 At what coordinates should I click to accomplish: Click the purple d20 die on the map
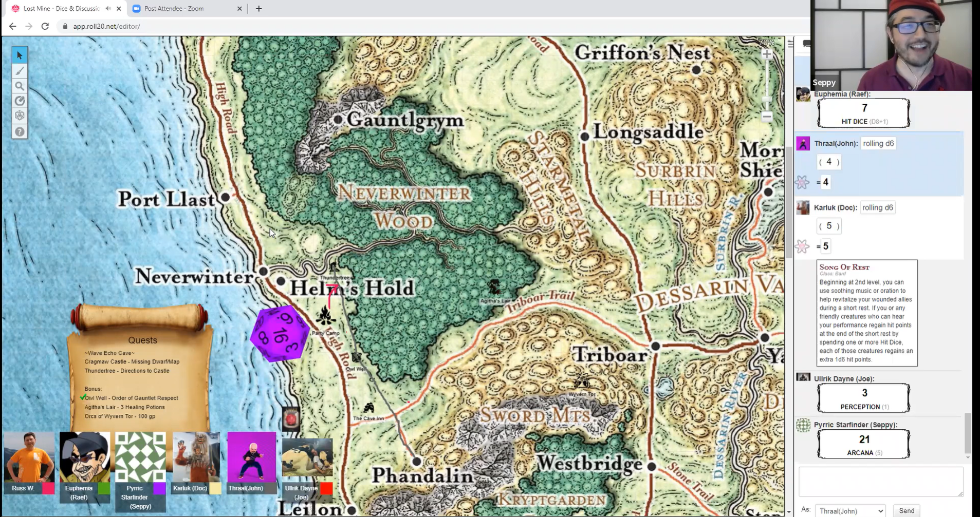pyautogui.click(x=280, y=333)
